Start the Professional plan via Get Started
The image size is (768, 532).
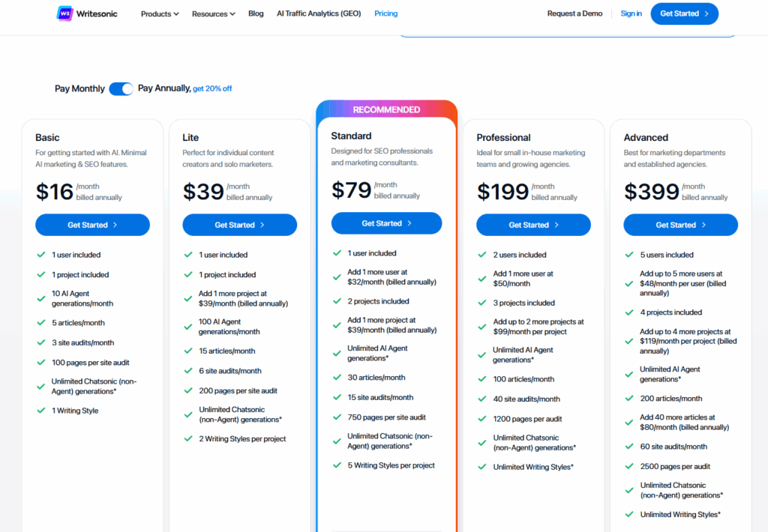[533, 225]
